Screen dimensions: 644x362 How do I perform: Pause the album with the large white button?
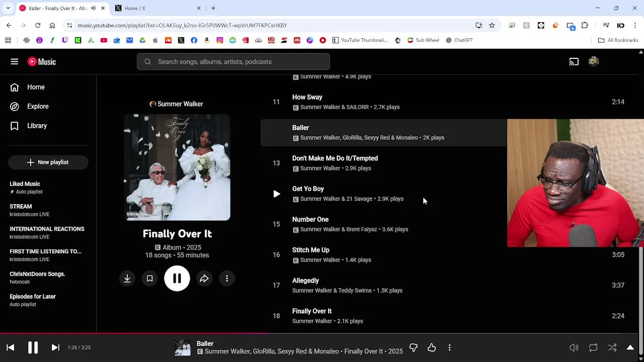tap(177, 279)
